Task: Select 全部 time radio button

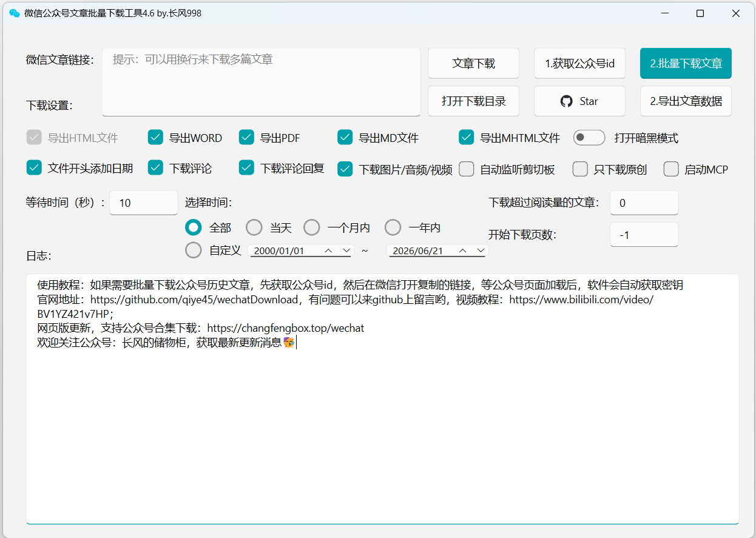Action: coord(194,227)
